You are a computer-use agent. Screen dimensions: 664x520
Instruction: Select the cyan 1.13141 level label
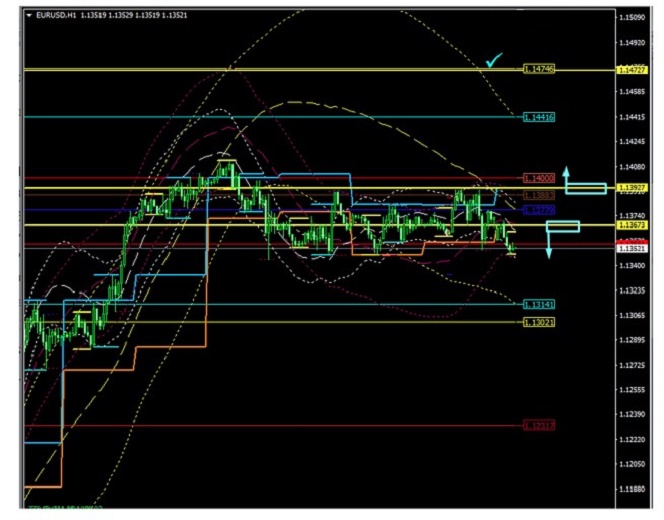tap(539, 303)
